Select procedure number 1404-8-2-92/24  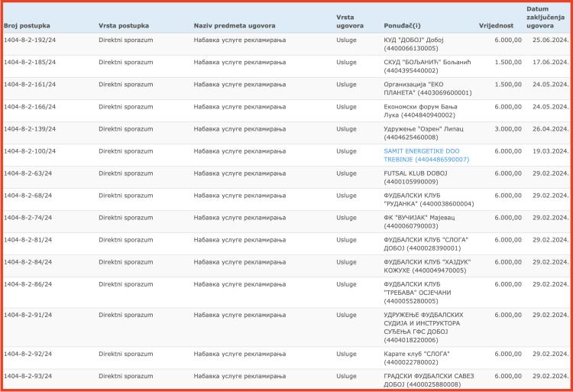click(x=28, y=354)
